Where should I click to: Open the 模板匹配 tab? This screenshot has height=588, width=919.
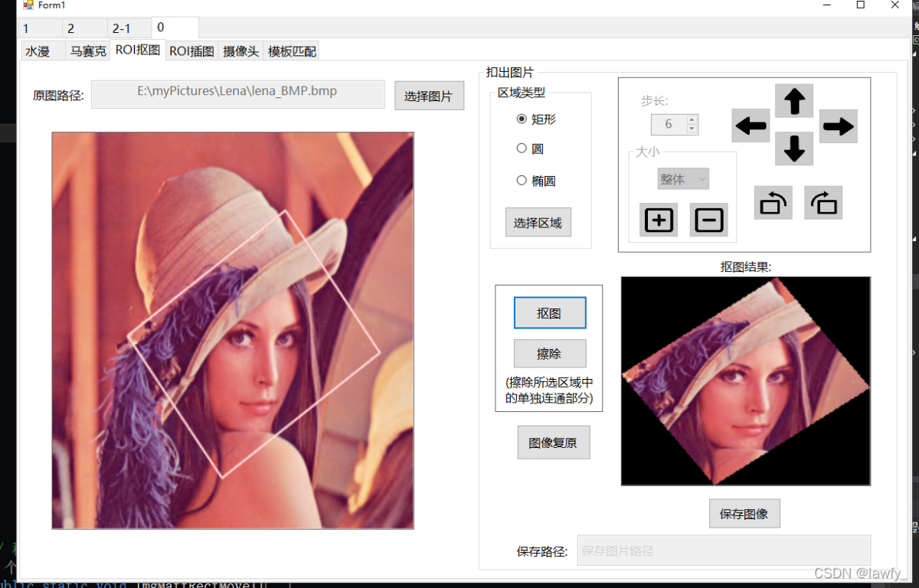(291, 51)
